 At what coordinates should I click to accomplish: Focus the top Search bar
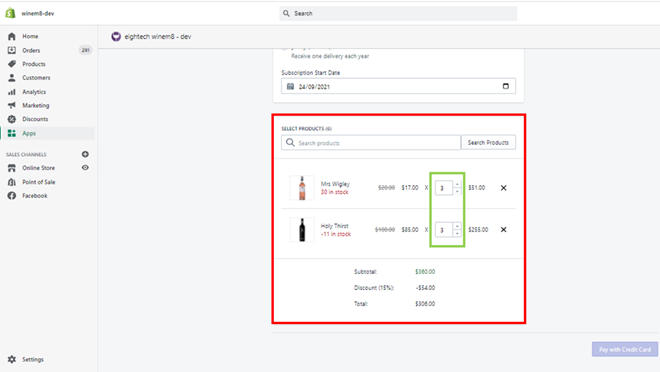[x=398, y=13]
